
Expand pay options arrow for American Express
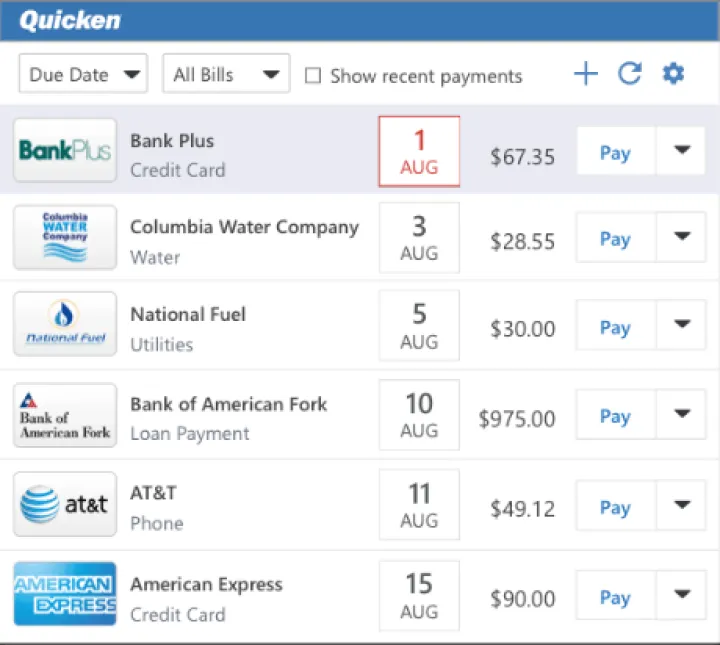682,596
